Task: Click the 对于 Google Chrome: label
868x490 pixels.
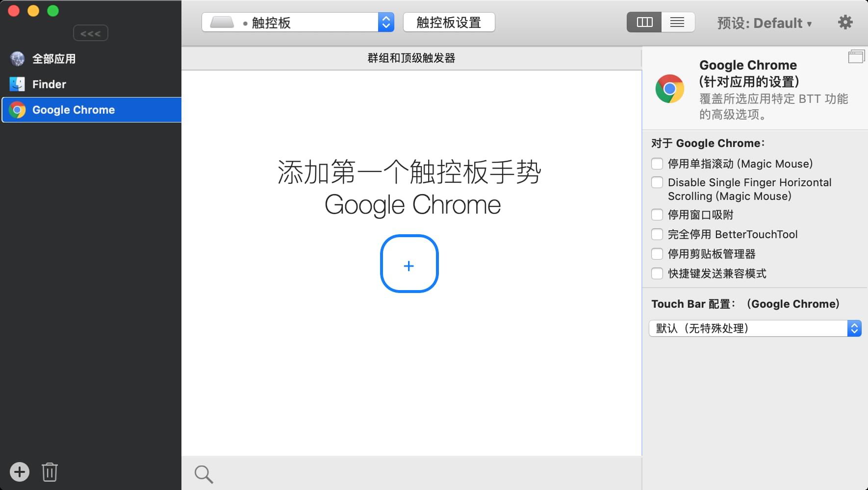Action: [708, 143]
